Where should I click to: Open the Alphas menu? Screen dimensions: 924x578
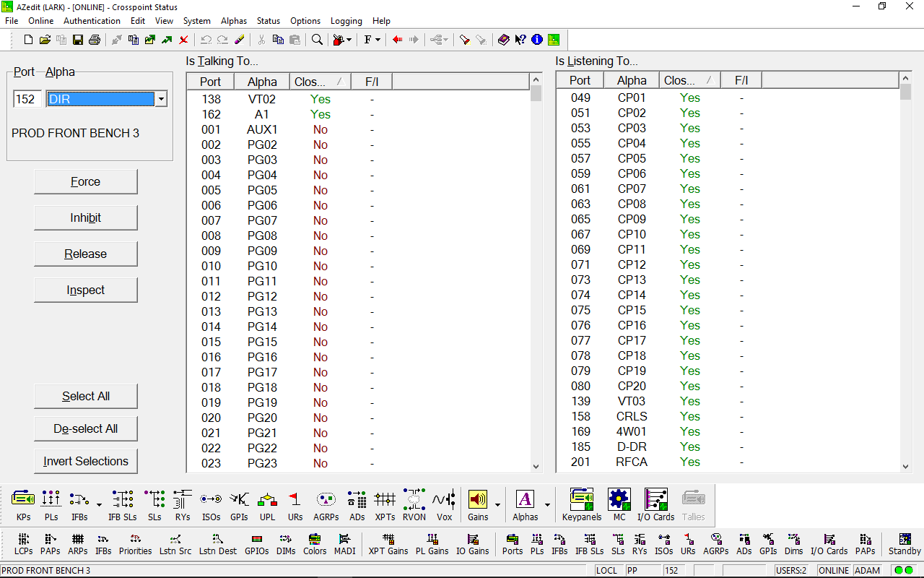pyautogui.click(x=234, y=21)
